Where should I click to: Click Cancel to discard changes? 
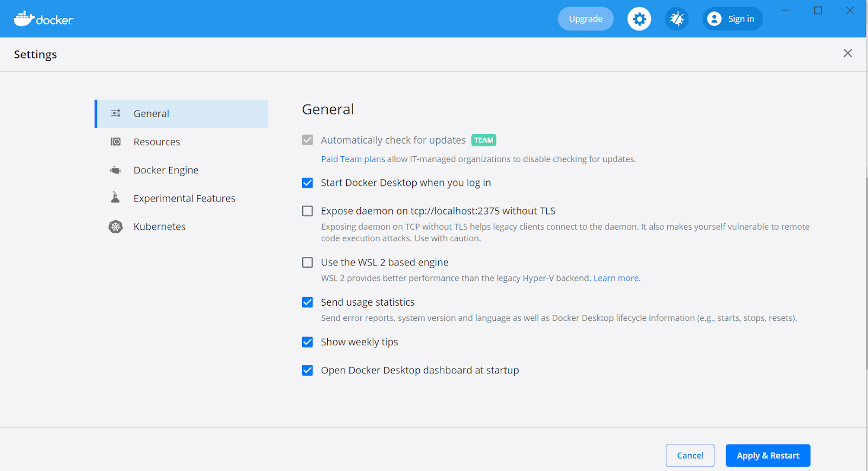click(690, 455)
